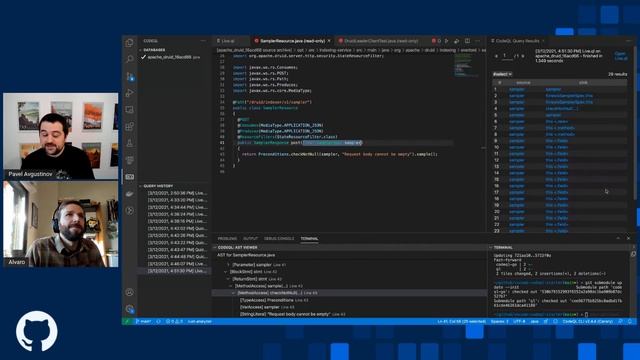Open the Explorer view in the activity bar
Viewport: 640px width, 360px height.
point(129,42)
